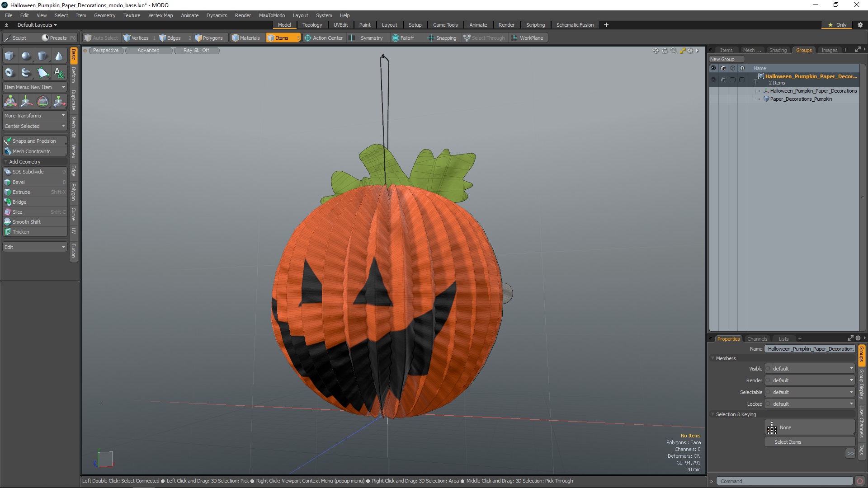868x488 pixels.
Task: Select the Sphere primitive tool
Action: point(26,56)
